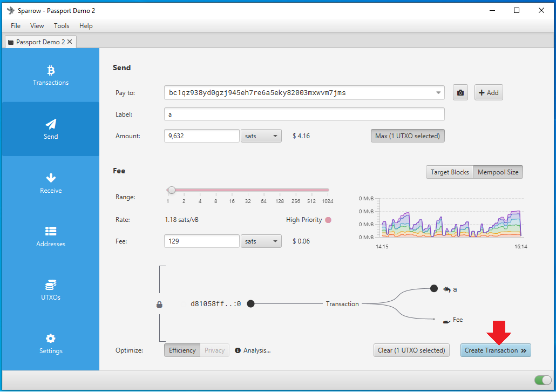Viewport: 556px width, 392px height.
Task: Click the Transaction node label in diagram
Action: pos(342,303)
